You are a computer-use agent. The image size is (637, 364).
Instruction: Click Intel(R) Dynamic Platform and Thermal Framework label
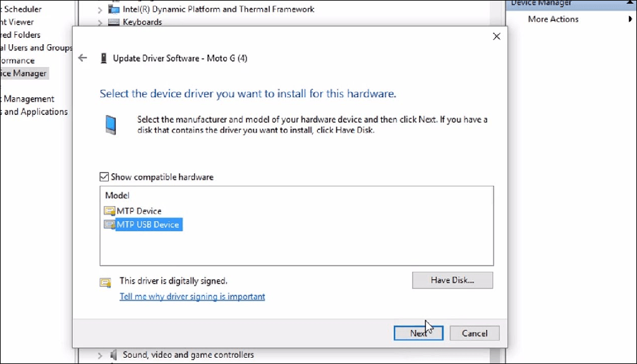(x=219, y=9)
